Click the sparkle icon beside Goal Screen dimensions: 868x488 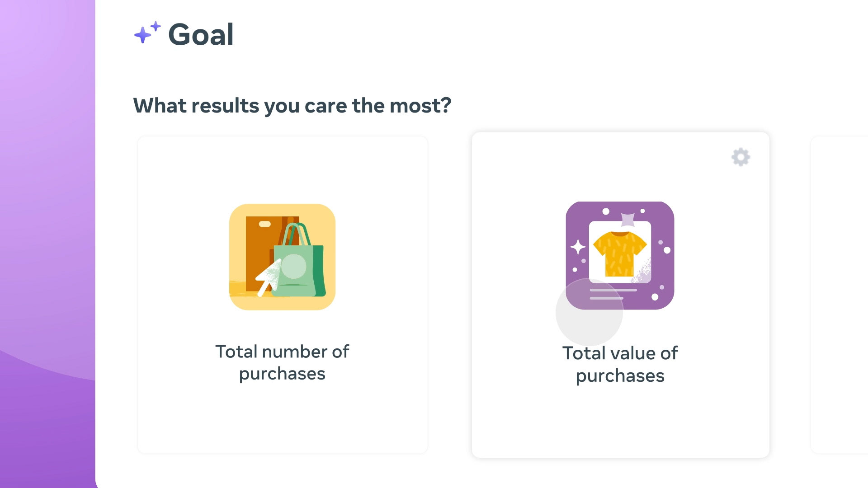coord(147,32)
